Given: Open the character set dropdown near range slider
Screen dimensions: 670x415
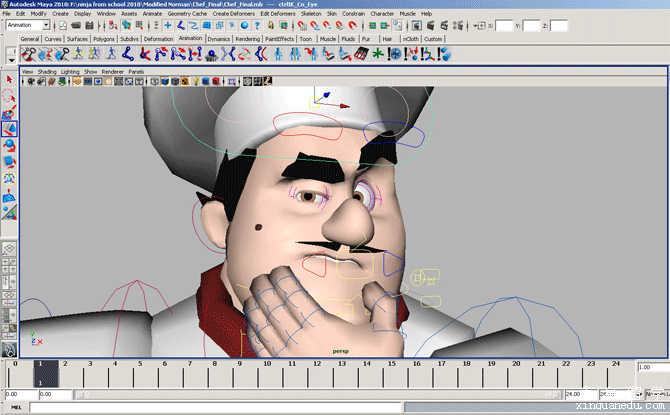Looking at the screenshot, I should pyautogui.click(x=640, y=394).
